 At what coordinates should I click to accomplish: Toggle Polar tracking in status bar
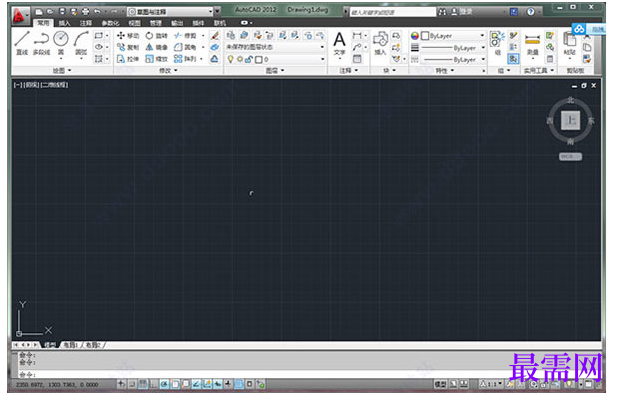[164, 384]
